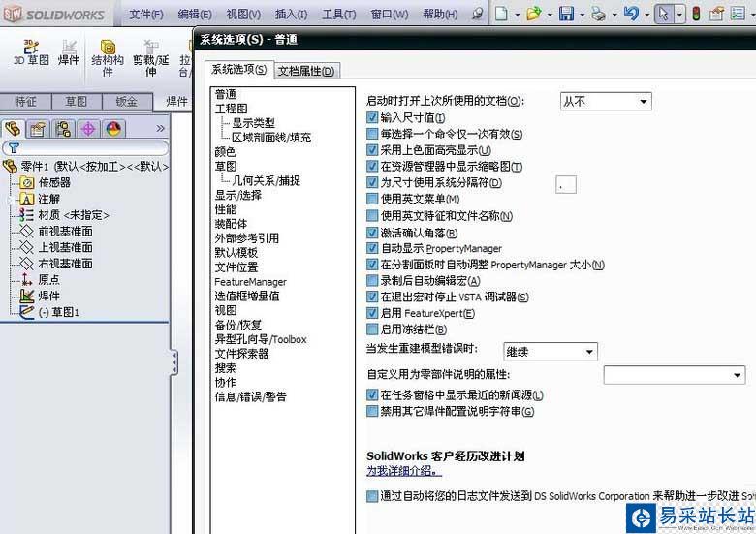Toggle 启用 FeatureXpert checkbox
The image size is (756, 534).
pyautogui.click(x=372, y=313)
